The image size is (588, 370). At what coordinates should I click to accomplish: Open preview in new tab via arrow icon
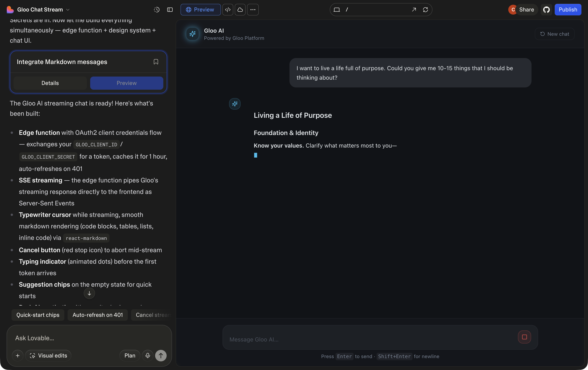414,10
